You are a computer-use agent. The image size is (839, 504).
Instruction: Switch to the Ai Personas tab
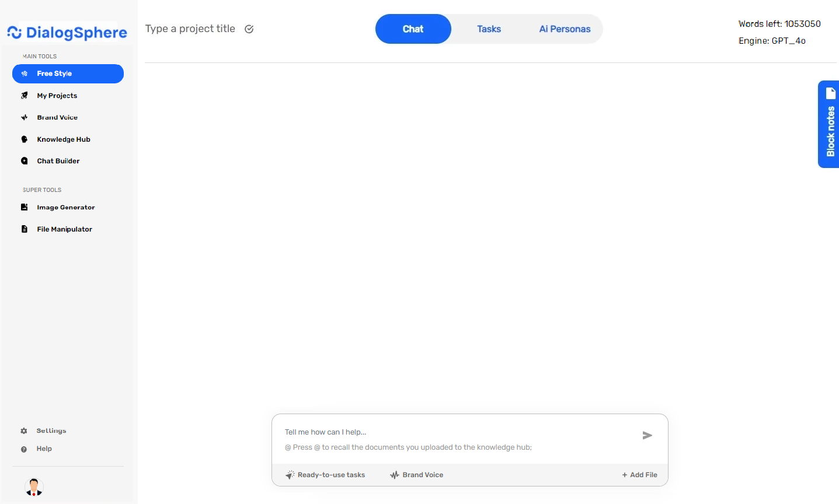pos(564,29)
